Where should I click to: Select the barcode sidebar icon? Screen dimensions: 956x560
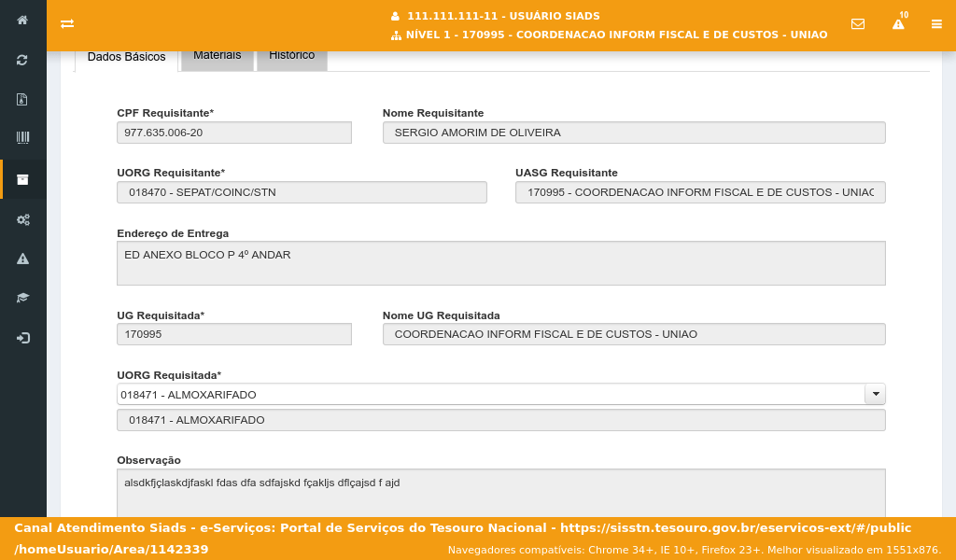[x=22, y=138]
